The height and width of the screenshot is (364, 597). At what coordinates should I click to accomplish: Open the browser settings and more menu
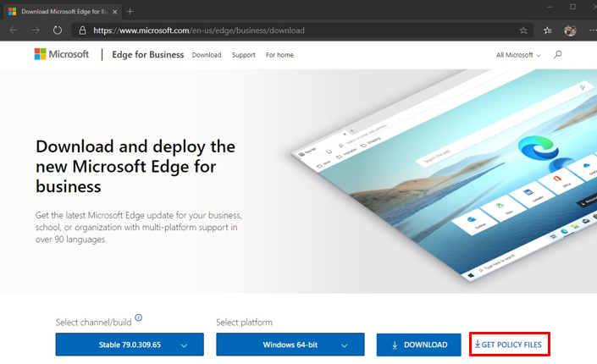[593, 30]
